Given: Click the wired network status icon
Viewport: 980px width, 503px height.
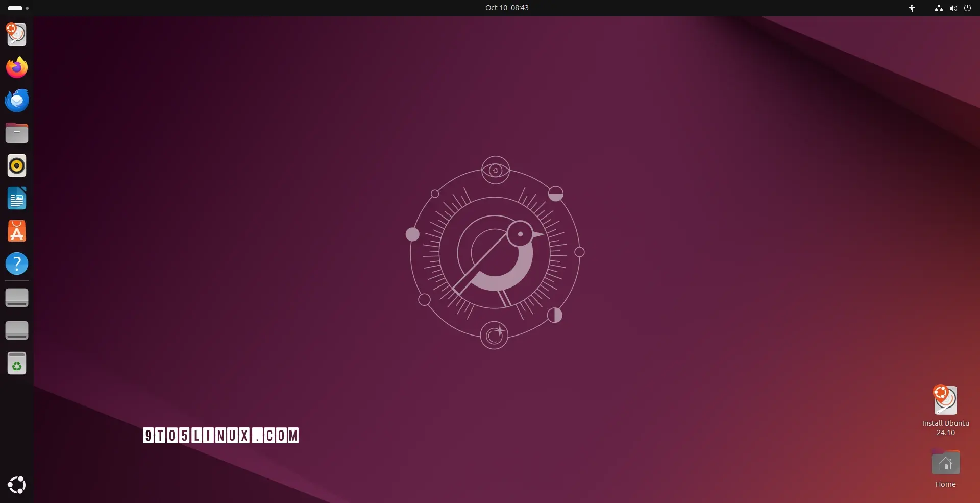Looking at the screenshot, I should point(938,8).
